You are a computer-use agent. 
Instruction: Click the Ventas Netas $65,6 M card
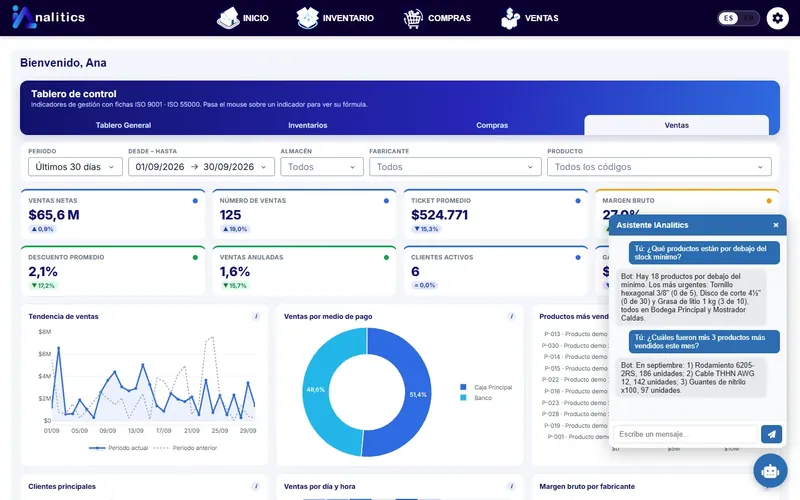113,214
